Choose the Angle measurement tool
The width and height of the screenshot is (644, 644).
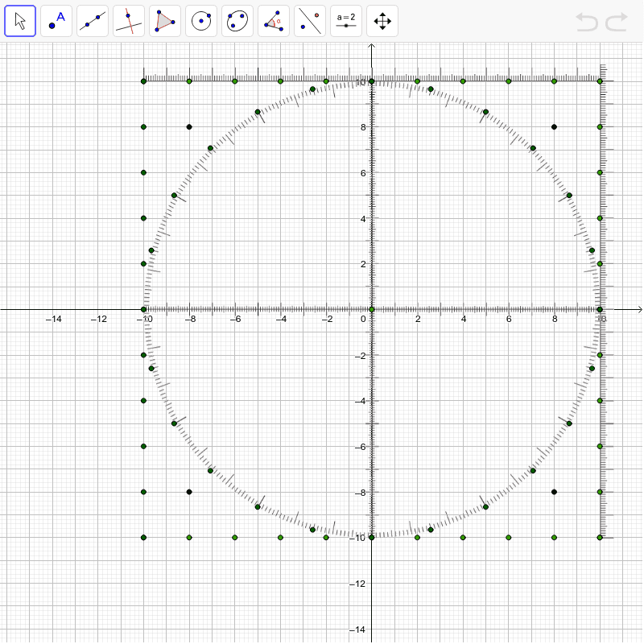click(273, 20)
